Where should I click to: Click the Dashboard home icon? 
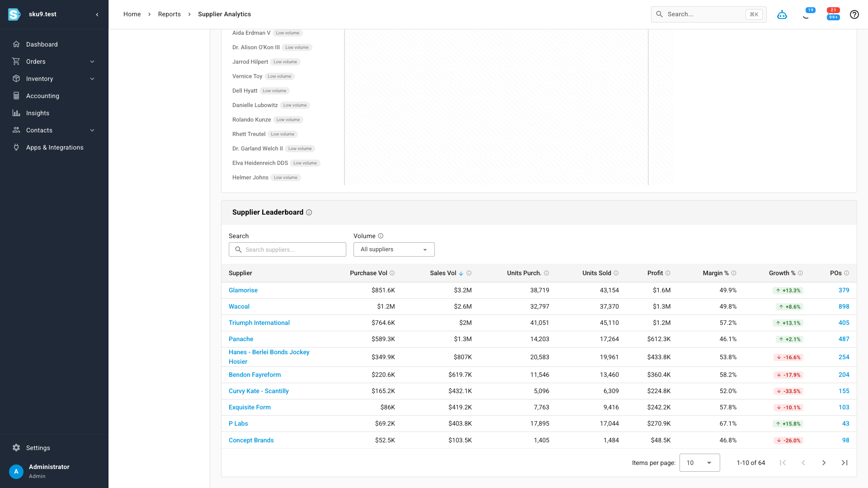(x=16, y=44)
